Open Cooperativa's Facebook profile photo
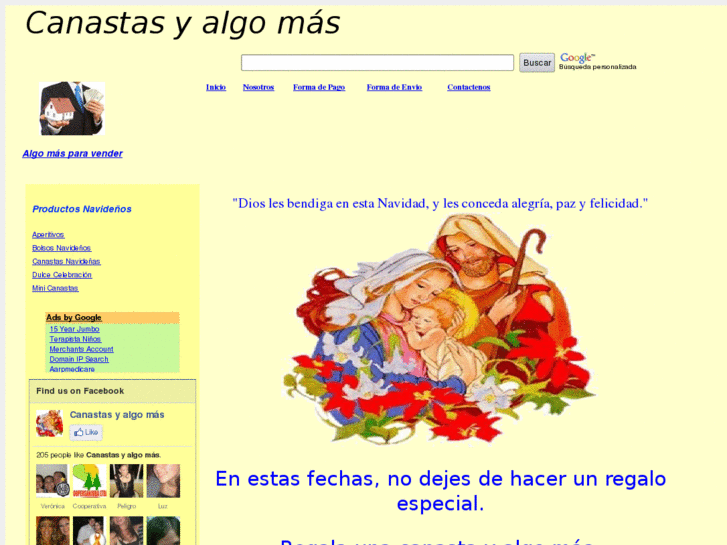The image size is (727, 545). pos(89,481)
